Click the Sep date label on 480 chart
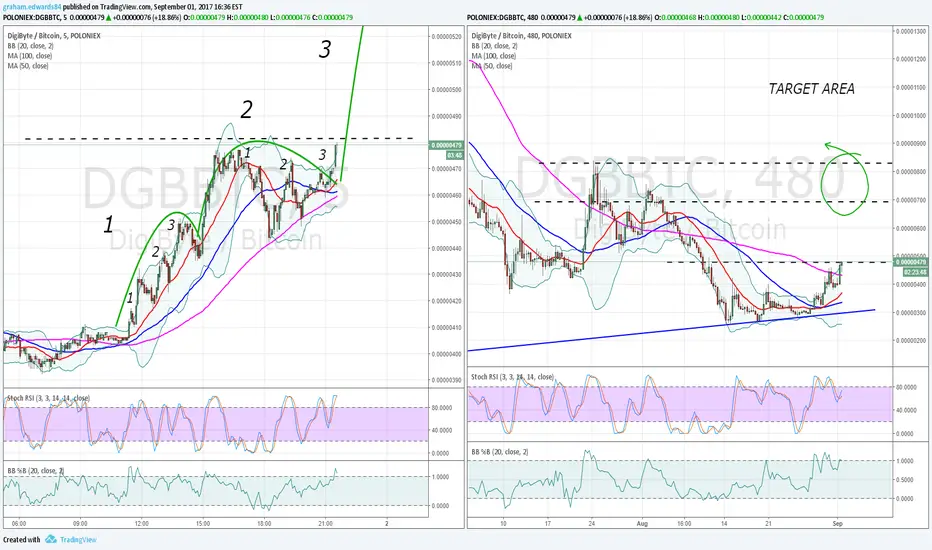The height and width of the screenshot is (550, 932). 837,524
